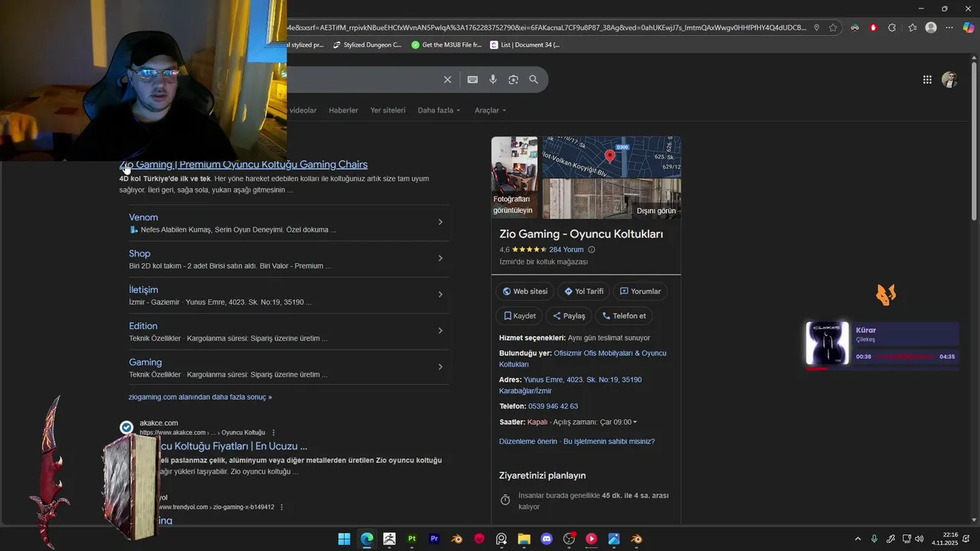Viewport: 980px width, 551px height.
Task: Open the Windows Start menu
Action: tap(345, 539)
